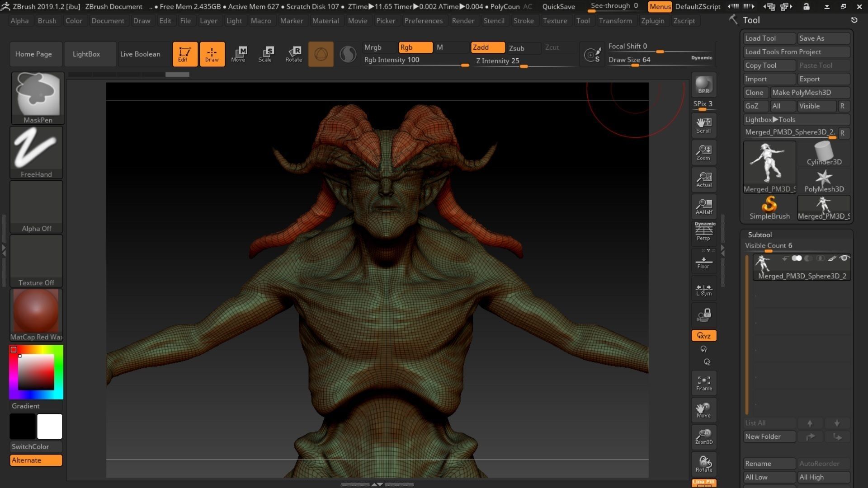Select the Scale mode icon
The image size is (868, 488).
(266, 54)
